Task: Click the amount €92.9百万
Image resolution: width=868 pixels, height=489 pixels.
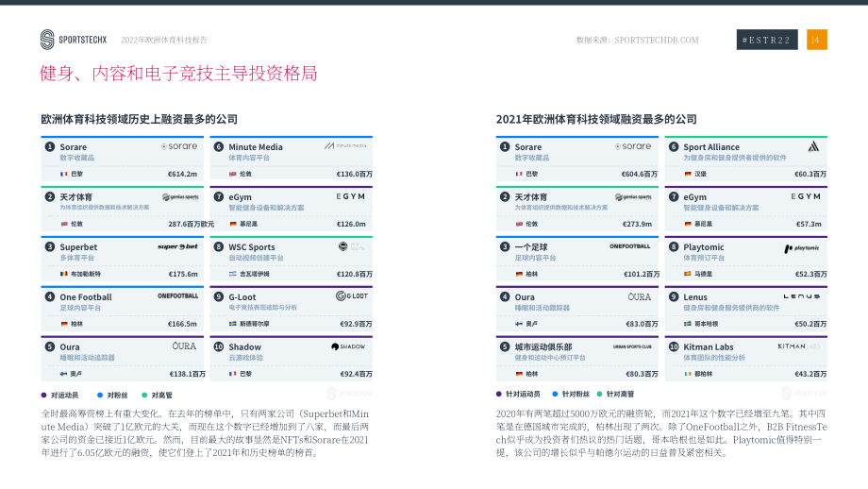Action: [356, 324]
